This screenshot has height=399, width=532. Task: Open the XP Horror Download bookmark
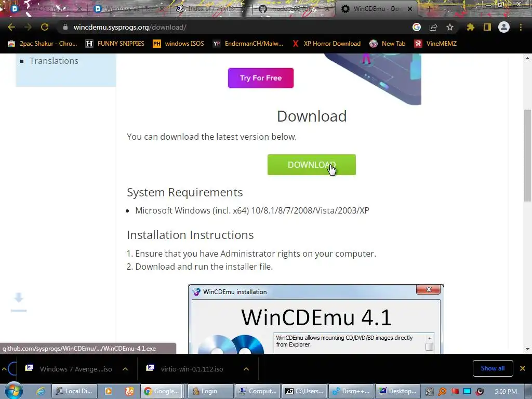[326, 44]
